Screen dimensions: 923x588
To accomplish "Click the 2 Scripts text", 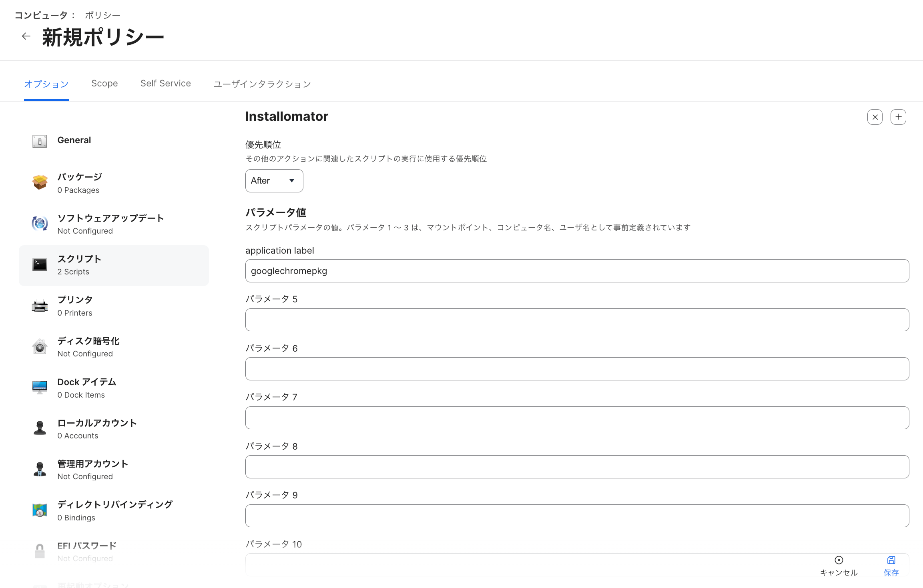I will pyautogui.click(x=73, y=272).
